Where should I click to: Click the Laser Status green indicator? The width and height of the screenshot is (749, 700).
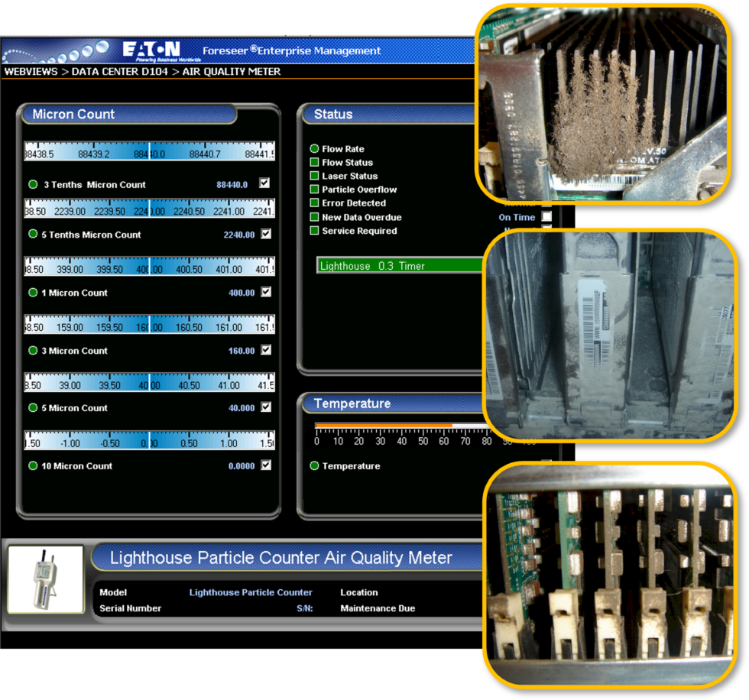pyautogui.click(x=313, y=177)
